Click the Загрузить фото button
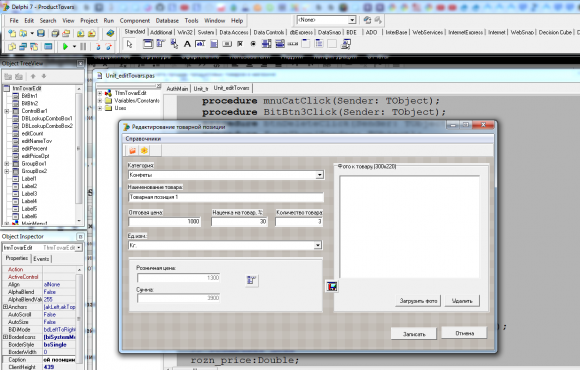This screenshot has height=370, width=580. click(418, 301)
